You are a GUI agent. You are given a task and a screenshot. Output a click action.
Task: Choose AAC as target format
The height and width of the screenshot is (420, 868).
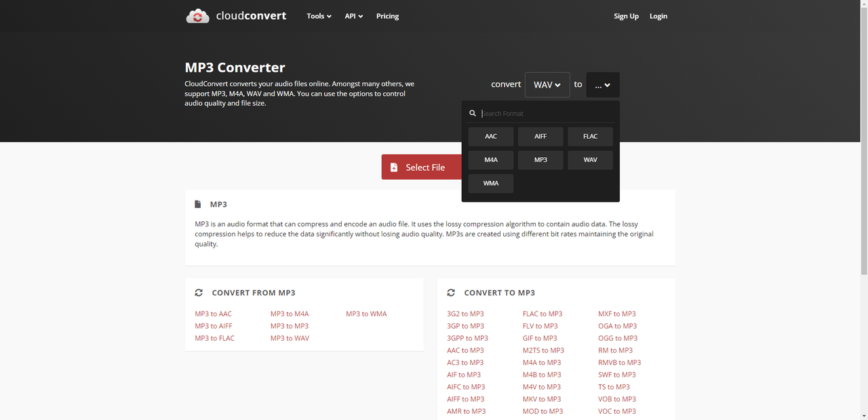(491, 136)
